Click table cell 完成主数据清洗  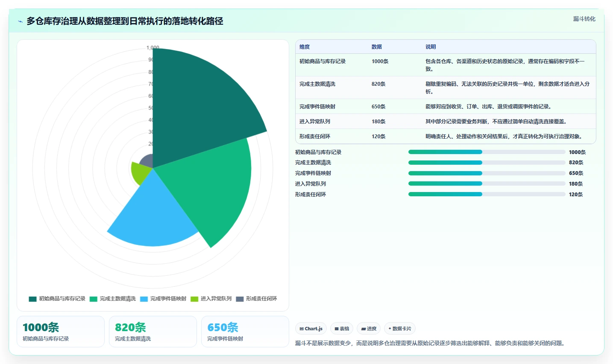click(317, 84)
